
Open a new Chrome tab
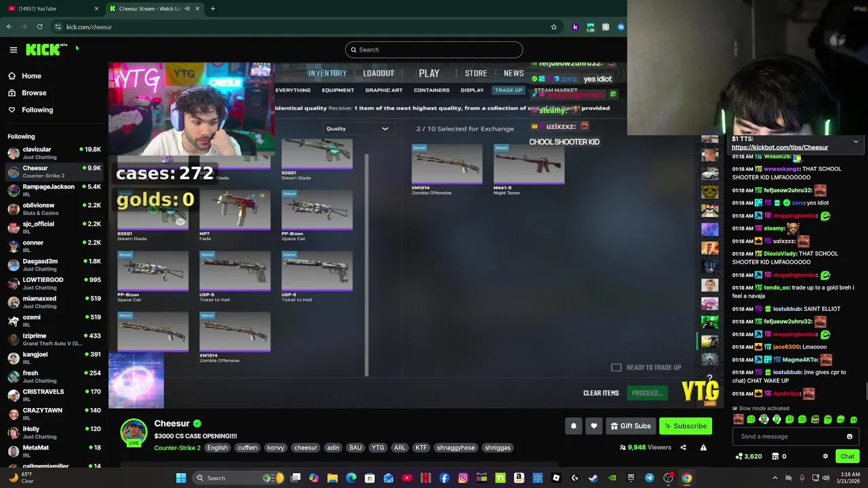click(212, 9)
